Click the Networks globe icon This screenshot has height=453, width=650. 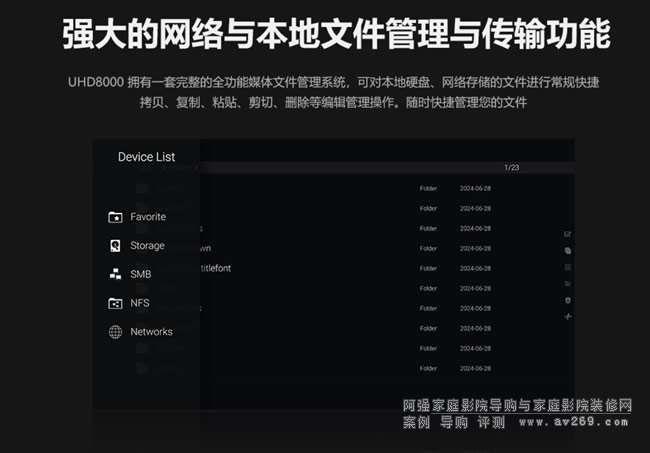click(115, 332)
